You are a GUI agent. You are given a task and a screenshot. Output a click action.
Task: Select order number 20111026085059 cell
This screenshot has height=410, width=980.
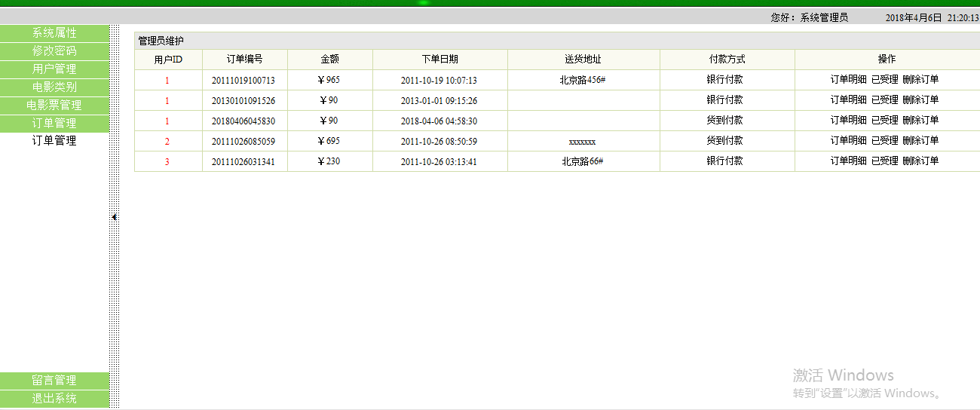pyautogui.click(x=243, y=141)
